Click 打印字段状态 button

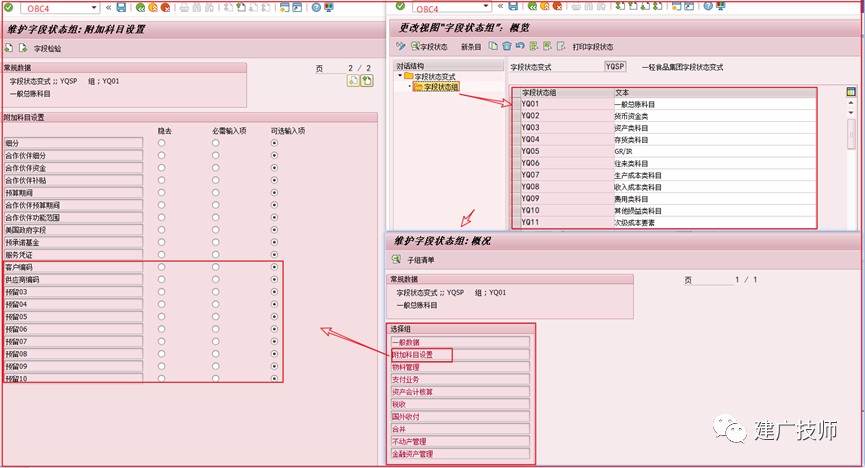(592, 47)
